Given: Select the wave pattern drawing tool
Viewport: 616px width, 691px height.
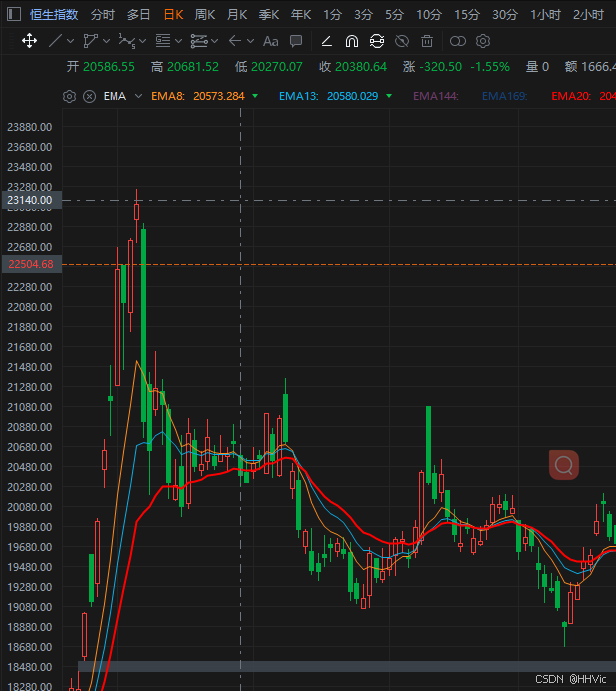Looking at the screenshot, I should tap(127, 41).
